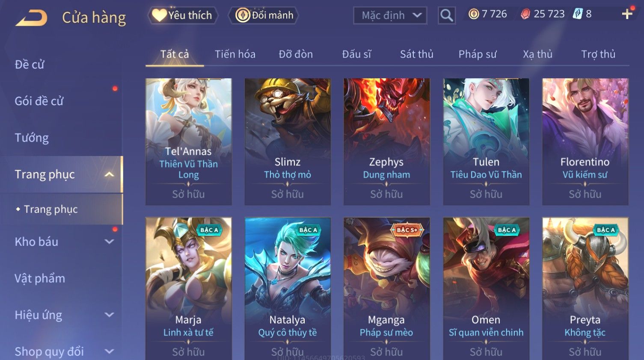Select the Mganga Pháp sư mèo skin card

click(x=386, y=289)
